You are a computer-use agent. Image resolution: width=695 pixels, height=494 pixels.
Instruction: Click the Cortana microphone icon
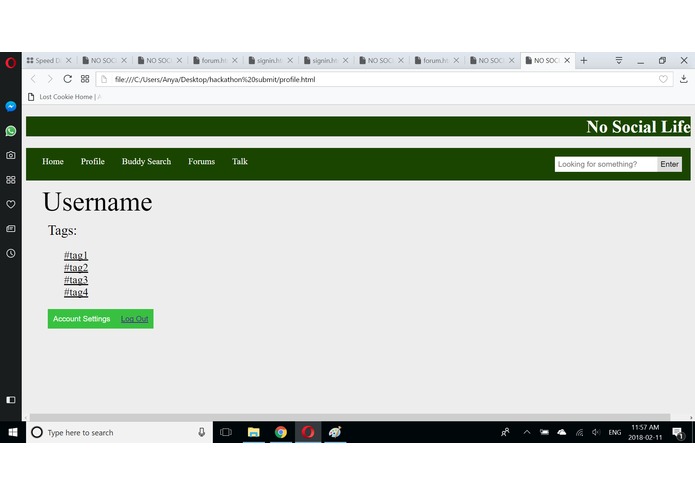[202, 432]
